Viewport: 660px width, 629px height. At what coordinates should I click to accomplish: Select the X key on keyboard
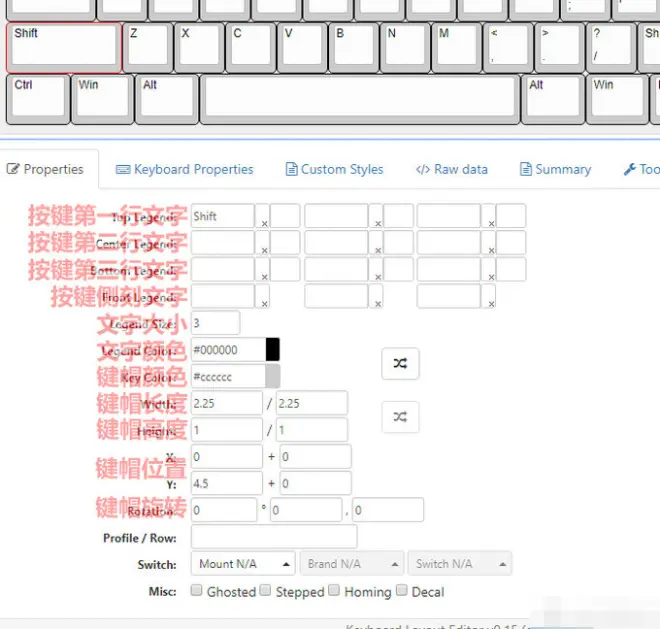coord(199,48)
